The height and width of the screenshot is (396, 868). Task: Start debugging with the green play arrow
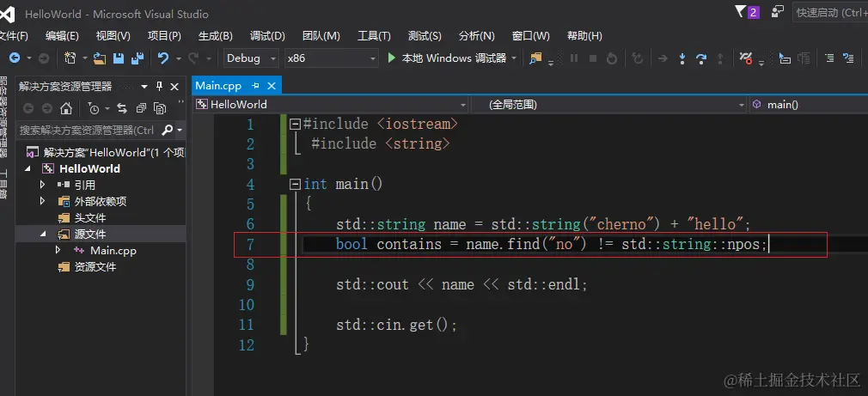[x=391, y=58]
